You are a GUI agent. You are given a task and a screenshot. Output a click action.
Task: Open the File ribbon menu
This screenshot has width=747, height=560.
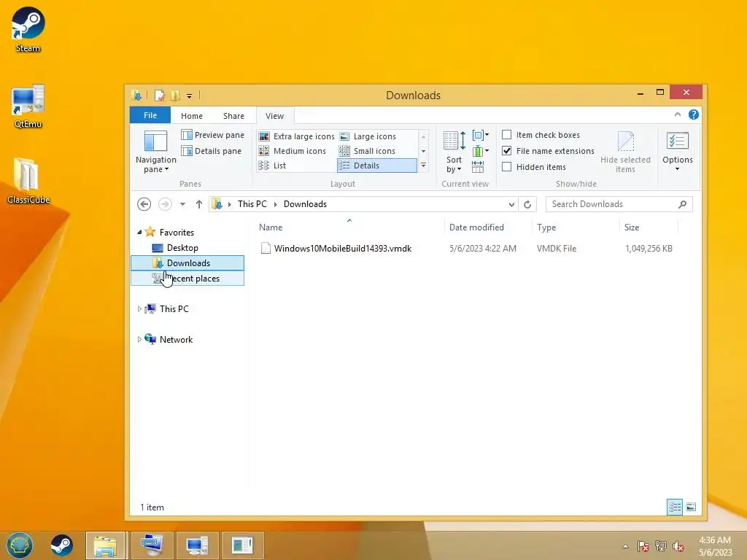(150, 115)
